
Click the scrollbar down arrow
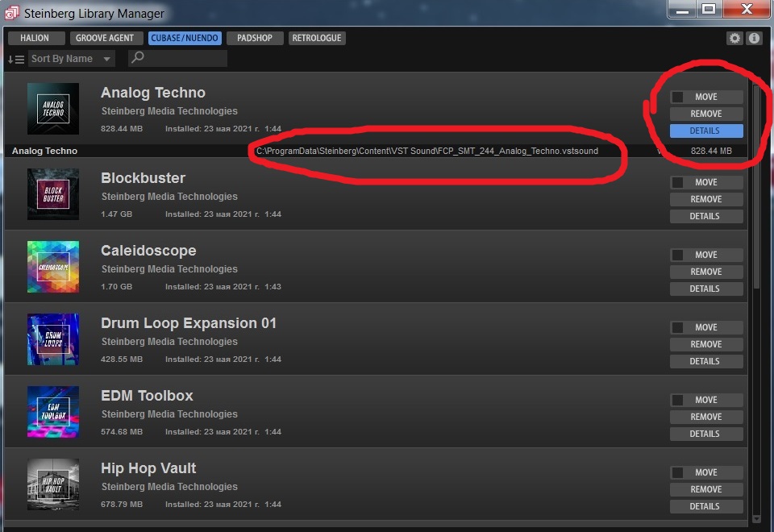tap(756, 518)
